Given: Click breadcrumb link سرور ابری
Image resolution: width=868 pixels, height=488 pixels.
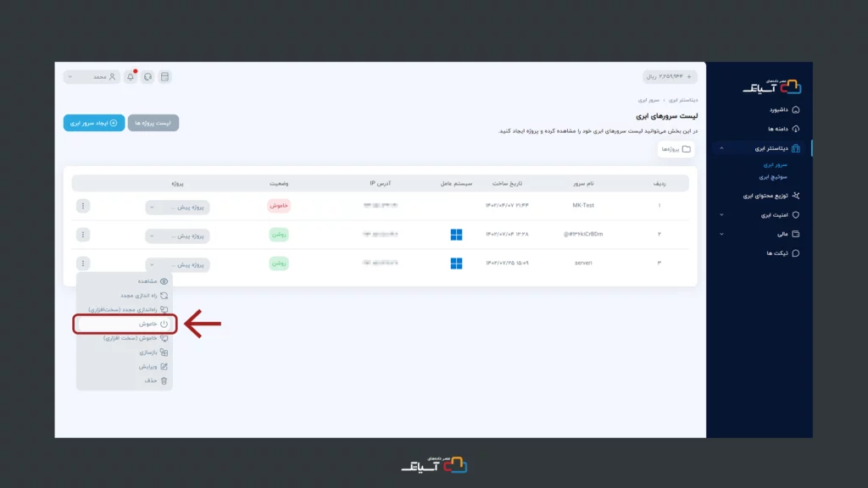Looking at the screenshot, I should [x=648, y=100].
